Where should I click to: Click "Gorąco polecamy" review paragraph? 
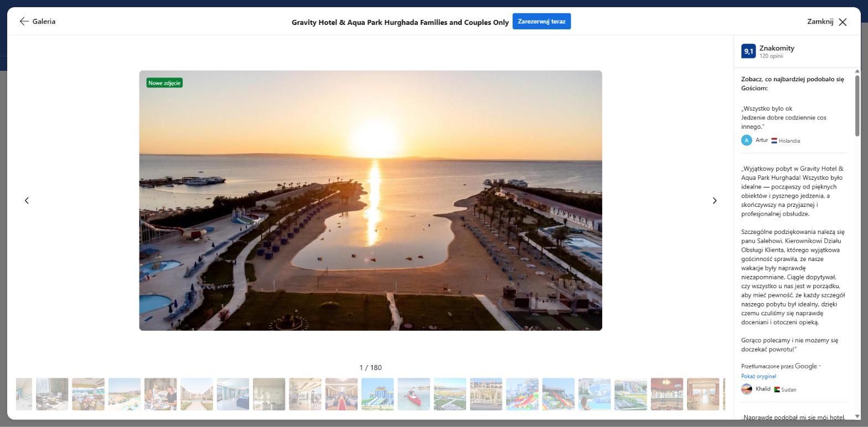point(790,345)
